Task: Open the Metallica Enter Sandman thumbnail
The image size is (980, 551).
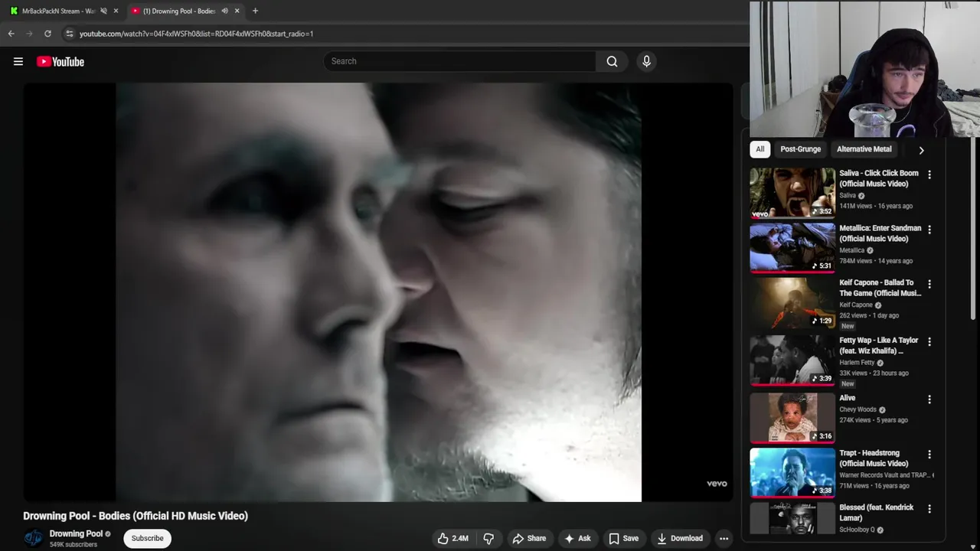Action: coord(792,248)
